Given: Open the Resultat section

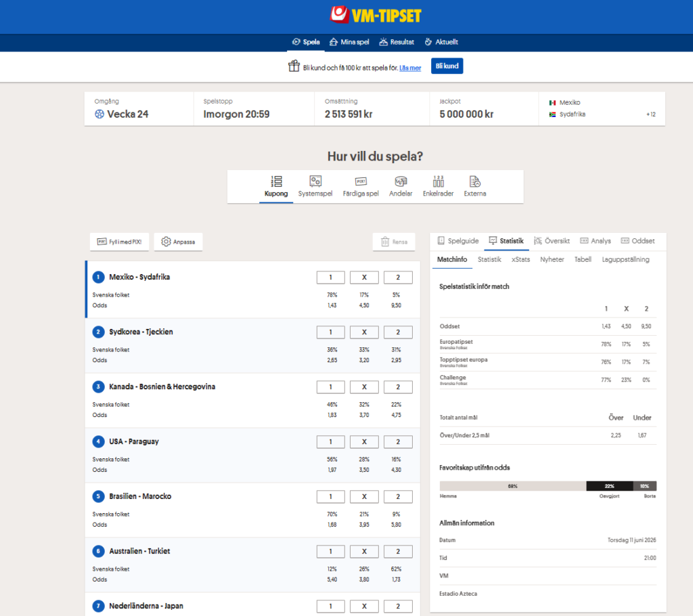Looking at the screenshot, I should tap(397, 42).
